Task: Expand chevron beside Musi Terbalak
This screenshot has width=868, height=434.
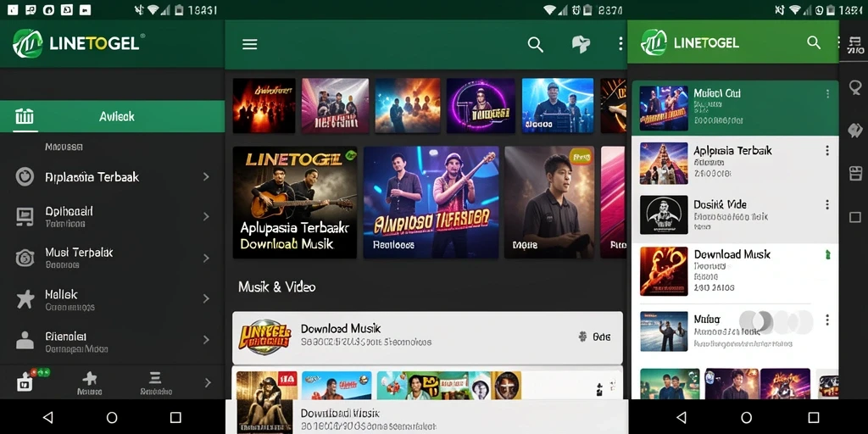Action: point(206,258)
